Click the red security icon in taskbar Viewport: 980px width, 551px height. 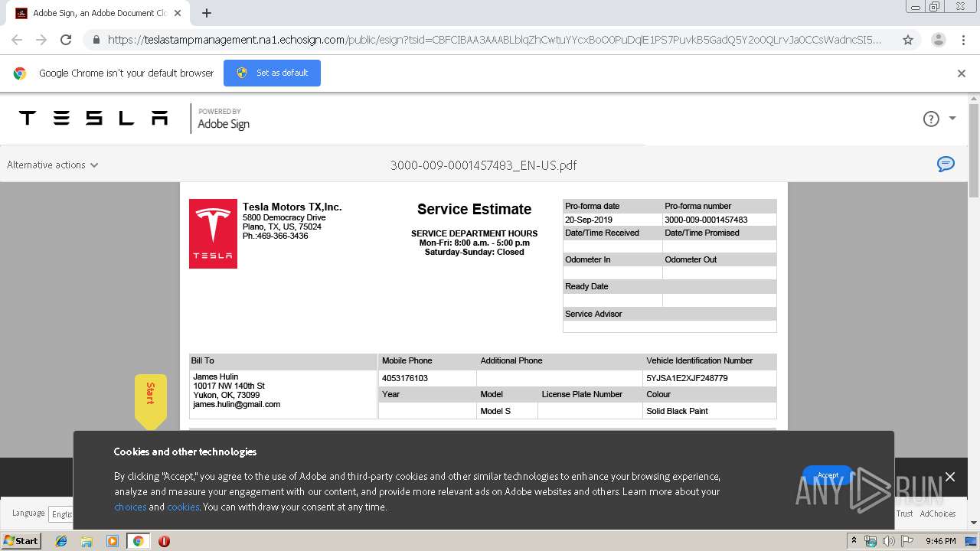[x=164, y=541]
